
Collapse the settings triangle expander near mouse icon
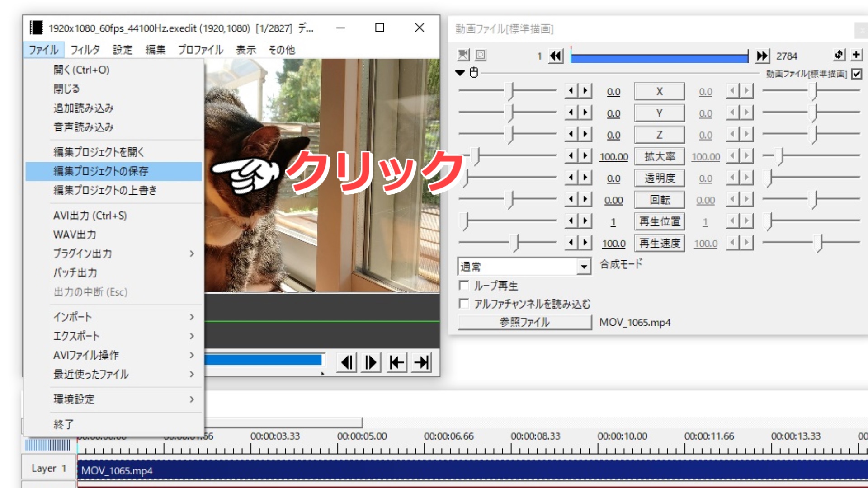tap(460, 73)
